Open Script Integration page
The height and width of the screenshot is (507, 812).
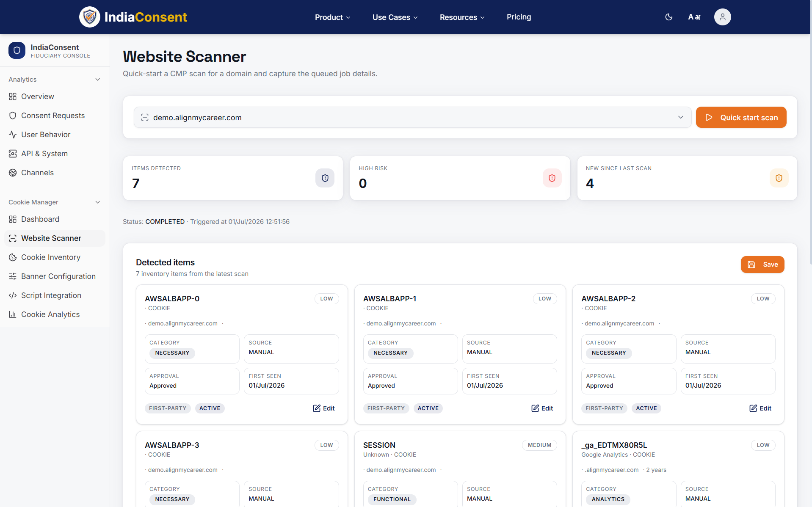coord(55,295)
